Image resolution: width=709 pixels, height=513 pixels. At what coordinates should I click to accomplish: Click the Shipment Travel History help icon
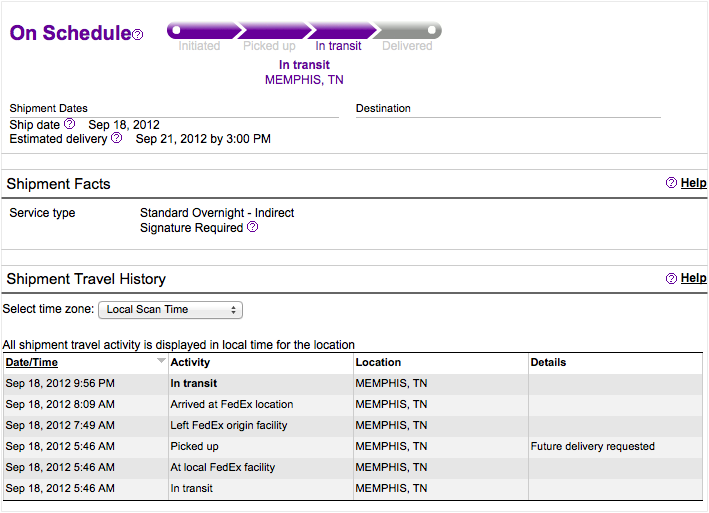(x=671, y=278)
